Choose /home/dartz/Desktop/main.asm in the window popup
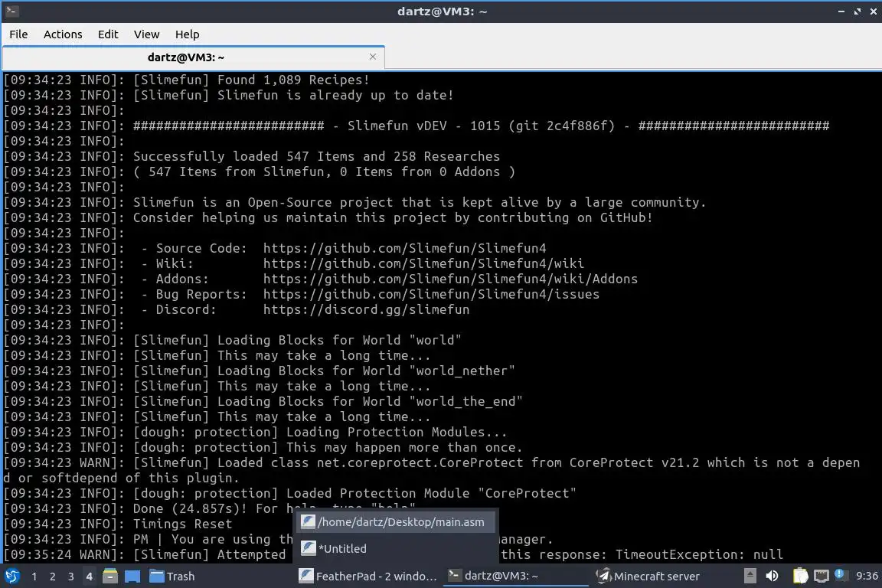882x588 pixels. click(397, 522)
